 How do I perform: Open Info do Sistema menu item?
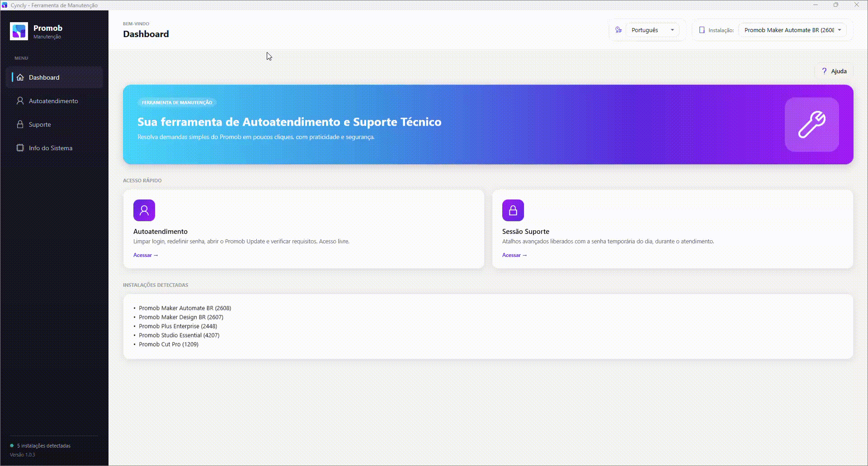point(54,148)
